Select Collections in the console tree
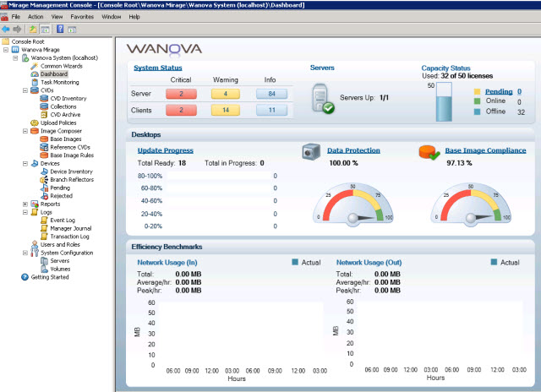The height and width of the screenshot is (392, 541). (63, 106)
